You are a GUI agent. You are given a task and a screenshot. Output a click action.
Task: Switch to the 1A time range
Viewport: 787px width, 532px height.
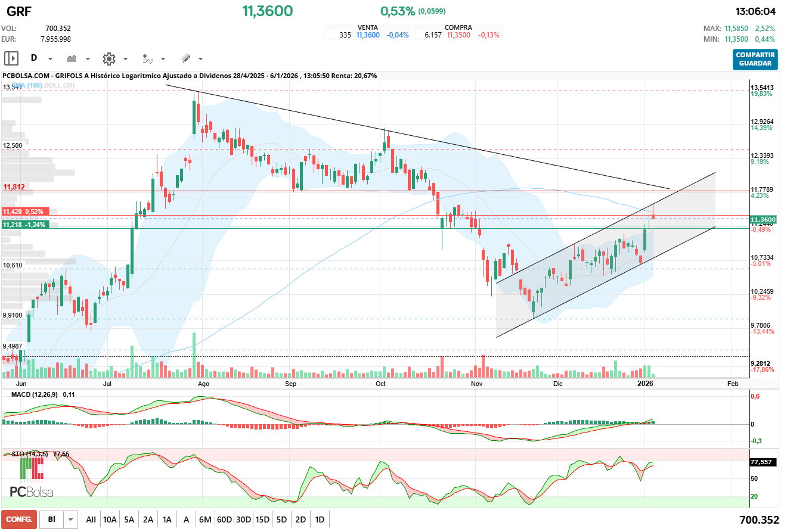[167, 519]
